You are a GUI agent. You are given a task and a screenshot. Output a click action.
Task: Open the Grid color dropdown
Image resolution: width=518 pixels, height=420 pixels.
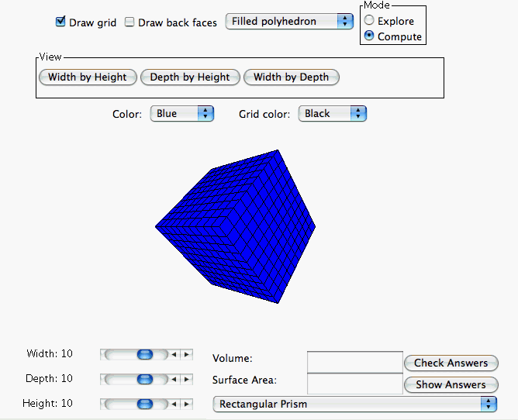(x=332, y=114)
